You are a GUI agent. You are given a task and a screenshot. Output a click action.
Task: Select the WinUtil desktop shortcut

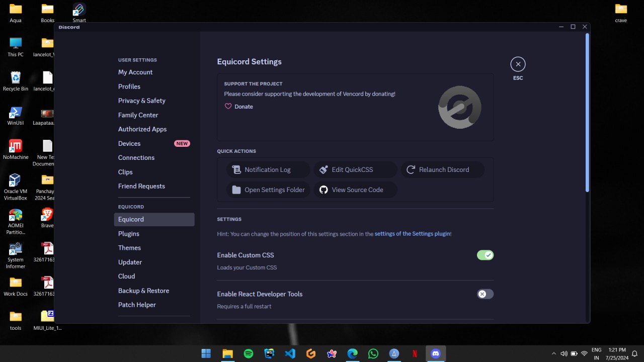coord(16,115)
